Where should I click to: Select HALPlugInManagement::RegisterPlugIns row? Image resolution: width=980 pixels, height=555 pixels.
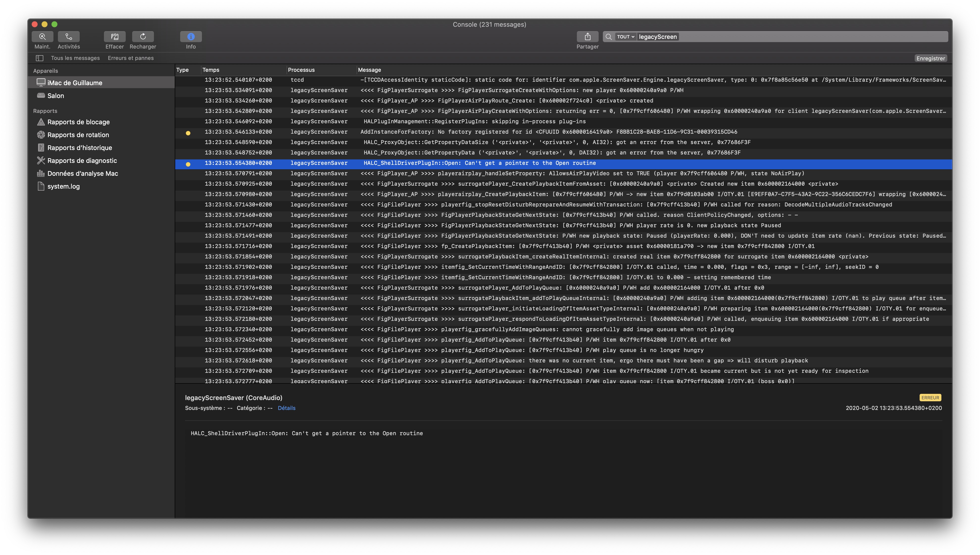coord(563,122)
